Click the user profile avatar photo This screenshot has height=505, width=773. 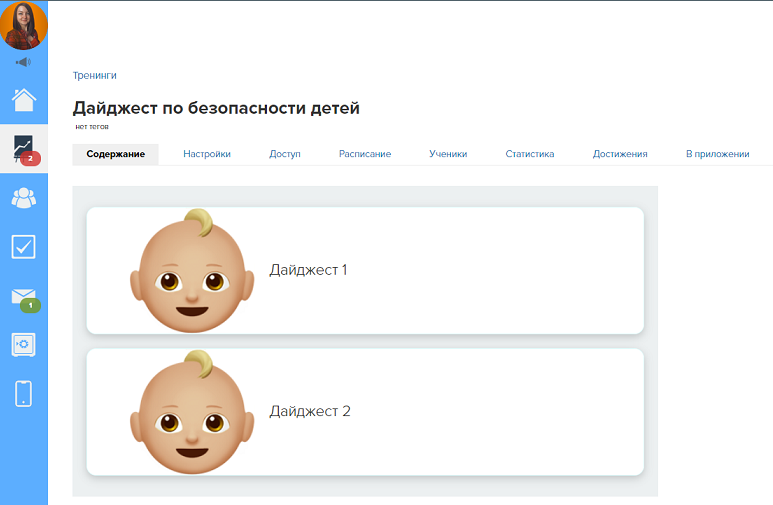click(x=23, y=25)
